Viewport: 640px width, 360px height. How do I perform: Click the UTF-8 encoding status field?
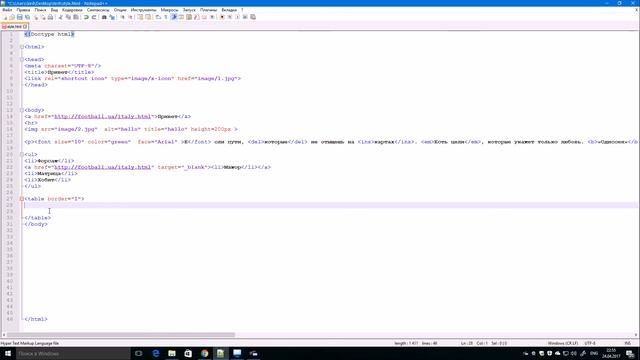[590, 343]
